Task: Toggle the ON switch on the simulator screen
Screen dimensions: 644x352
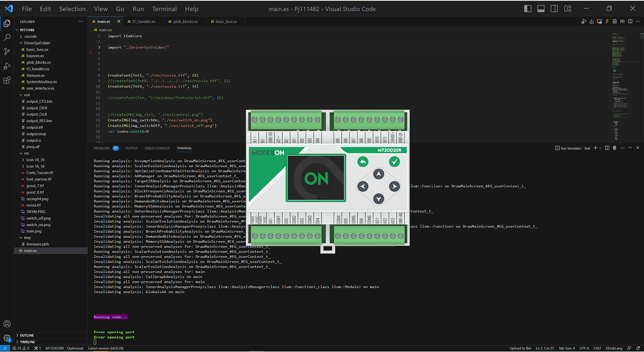Action: pyautogui.click(x=316, y=178)
